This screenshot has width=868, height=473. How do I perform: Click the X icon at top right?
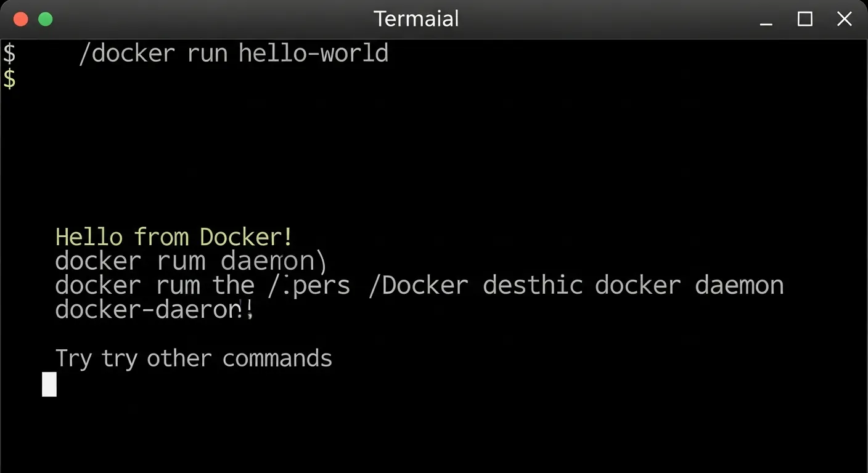[844, 18]
